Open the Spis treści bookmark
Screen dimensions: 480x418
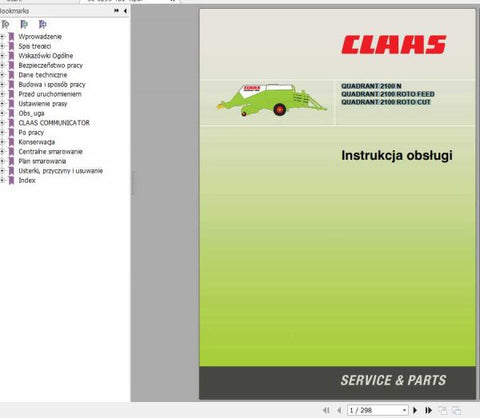(35, 46)
